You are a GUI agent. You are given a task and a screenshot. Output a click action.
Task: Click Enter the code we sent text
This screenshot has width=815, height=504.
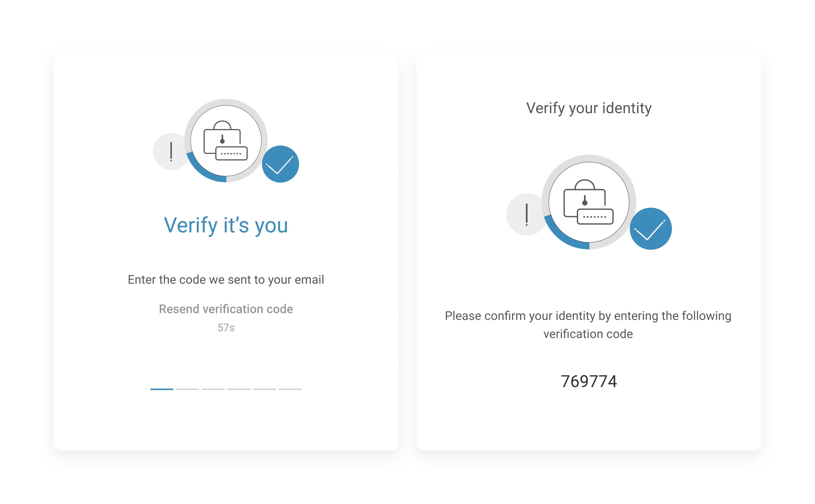click(x=226, y=280)
